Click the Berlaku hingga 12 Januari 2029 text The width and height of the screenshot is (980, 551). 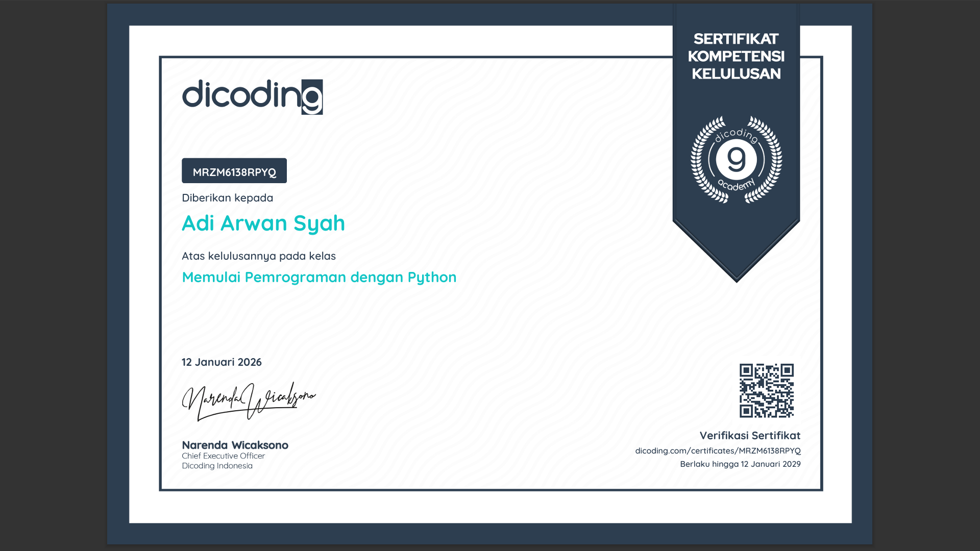(x=740, y=464)
